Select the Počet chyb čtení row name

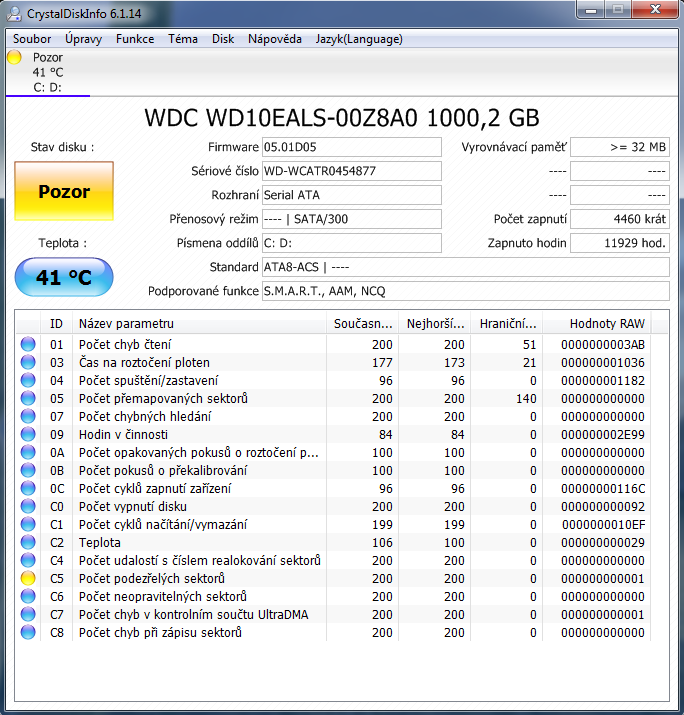coord(125,344)
